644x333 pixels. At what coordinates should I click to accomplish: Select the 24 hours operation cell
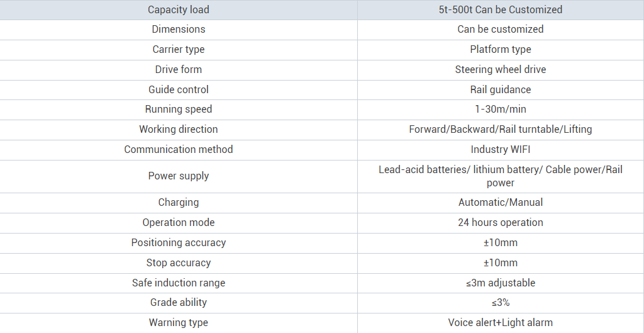click(x=501, y=223)
